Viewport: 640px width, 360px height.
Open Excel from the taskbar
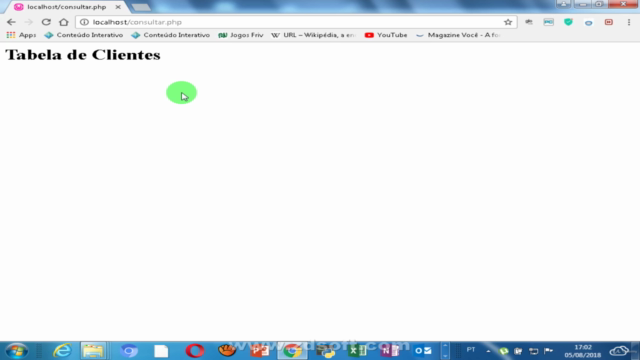point(358,351)
